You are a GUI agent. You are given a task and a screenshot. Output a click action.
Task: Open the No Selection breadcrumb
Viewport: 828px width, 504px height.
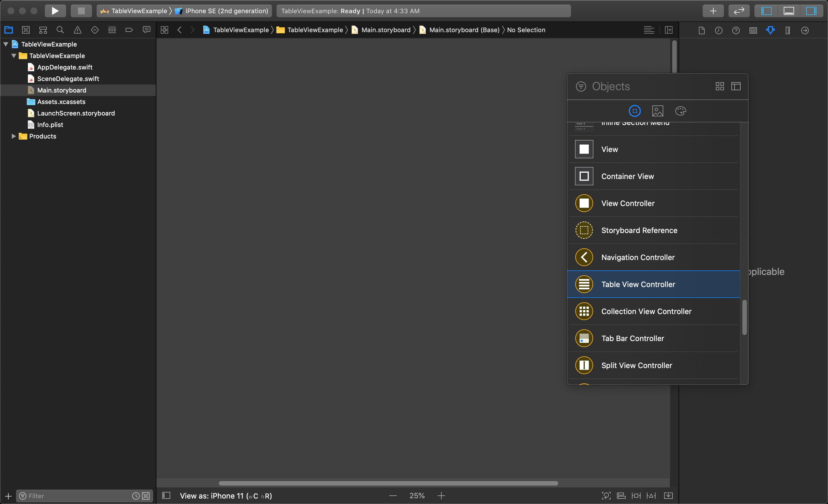click(x=526, y=30)
